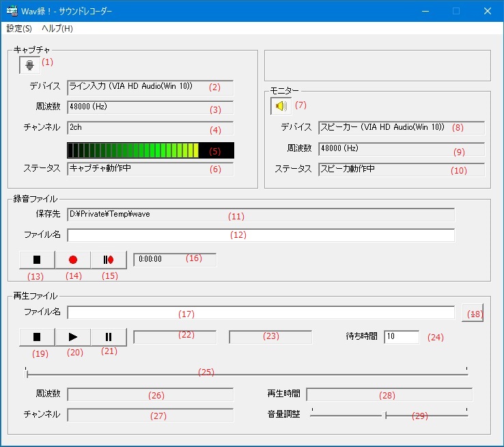Click the 再生時間 display field
The width and height of the screenshot is (504, 447).
(389, 394)
